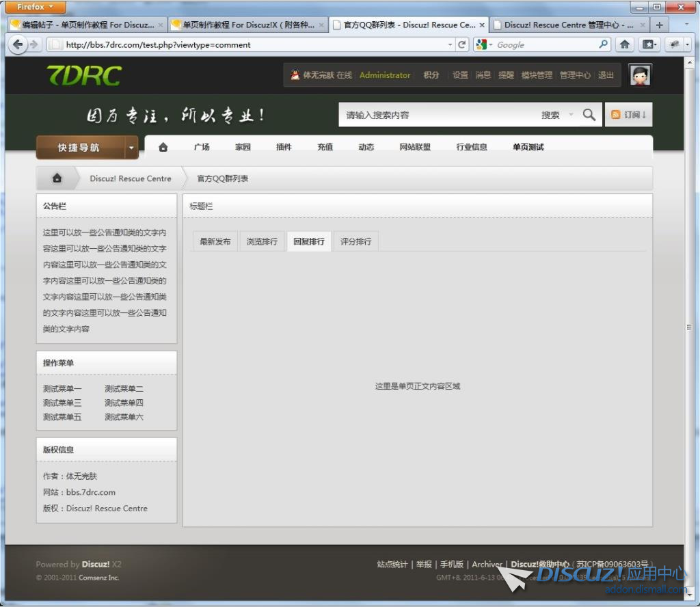The height and width of the screenshot is (607, 700).
Task: Switch to the 浏览排行 tab
Action: 262,241
